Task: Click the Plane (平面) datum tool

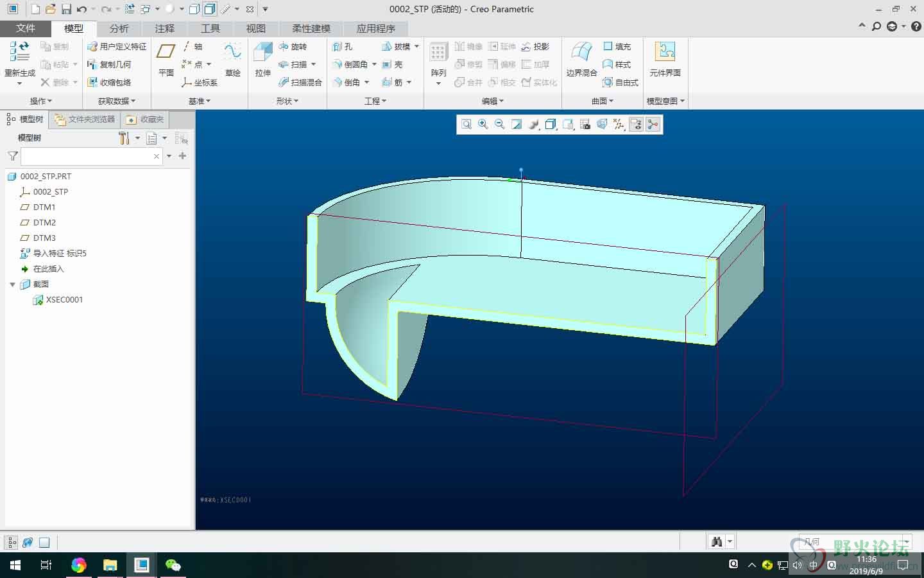Action: 166,60
